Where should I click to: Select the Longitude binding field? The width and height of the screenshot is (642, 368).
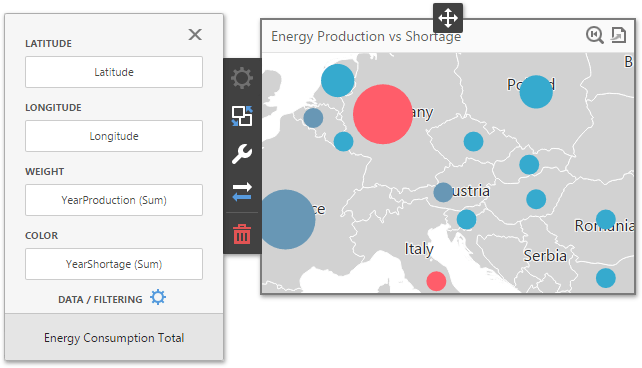click(114, 136)
